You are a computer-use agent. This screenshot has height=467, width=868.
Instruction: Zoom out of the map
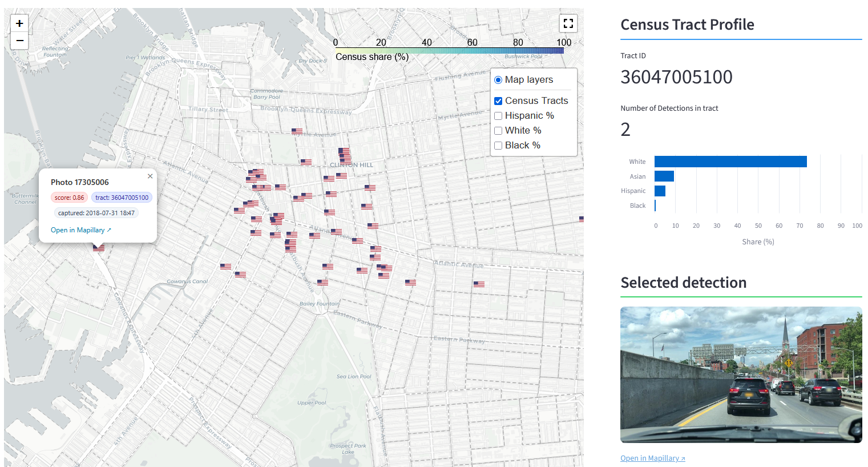coord(19,41)
